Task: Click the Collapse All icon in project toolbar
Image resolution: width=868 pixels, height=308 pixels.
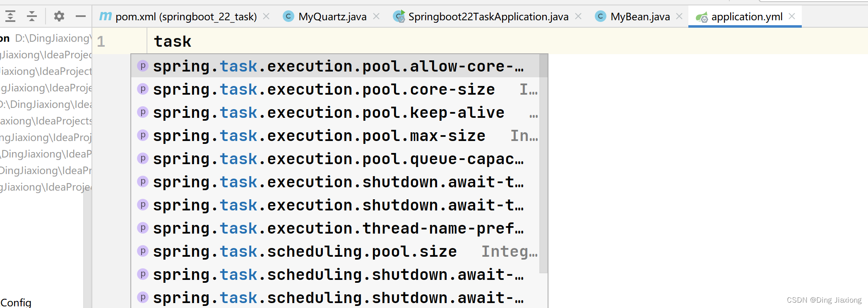Action: (x=32, y=17)
